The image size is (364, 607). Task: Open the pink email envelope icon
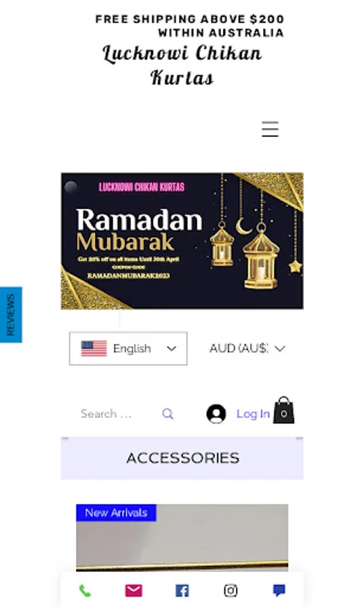(x=133, y=591)
